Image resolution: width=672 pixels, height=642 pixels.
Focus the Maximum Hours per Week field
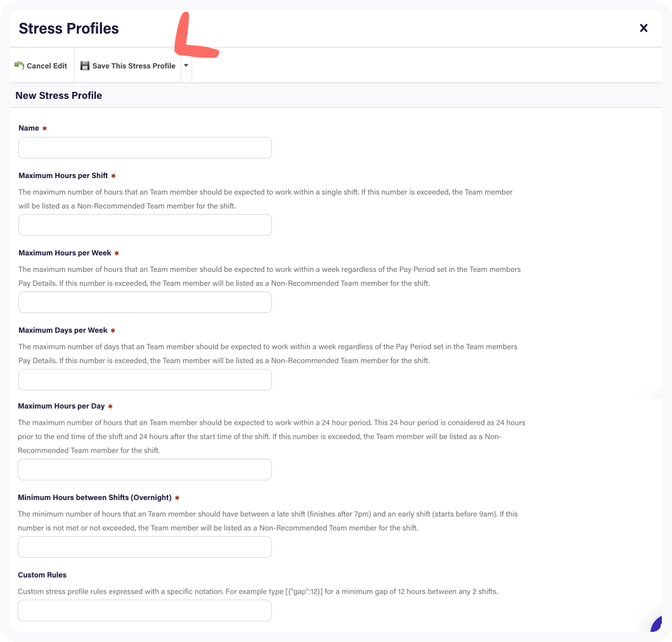(x=145, y=302)
